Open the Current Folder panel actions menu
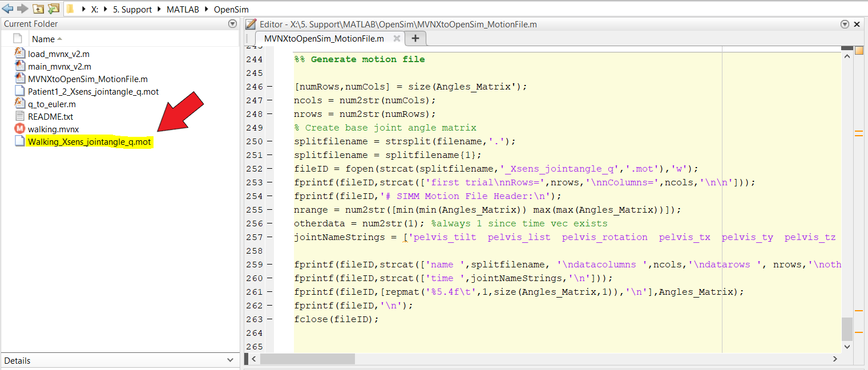The image size is (868, 370). click(x=232, y=23)
